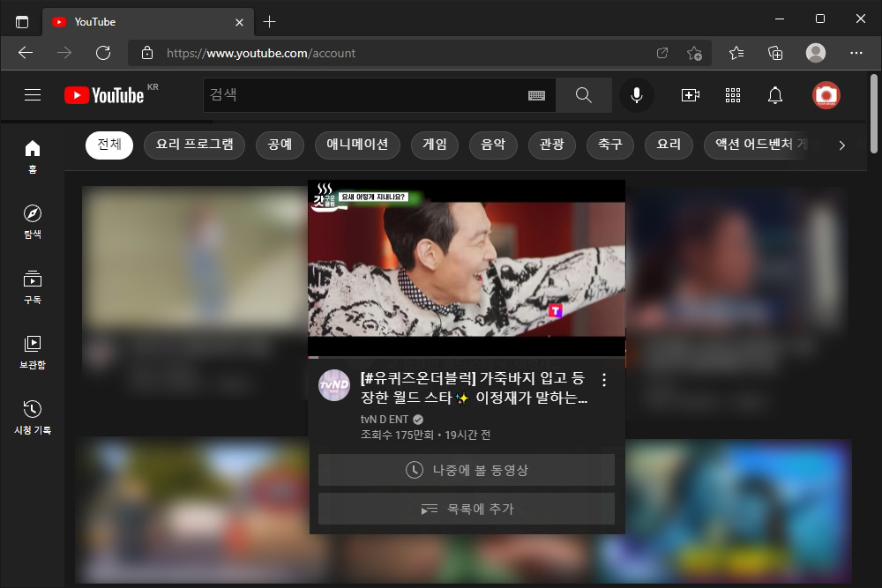The height and width of the screenshot is (588, 882).
Task: Click 목록에 추가 (Add to queue) button
Action: click(x=467, y=509)
